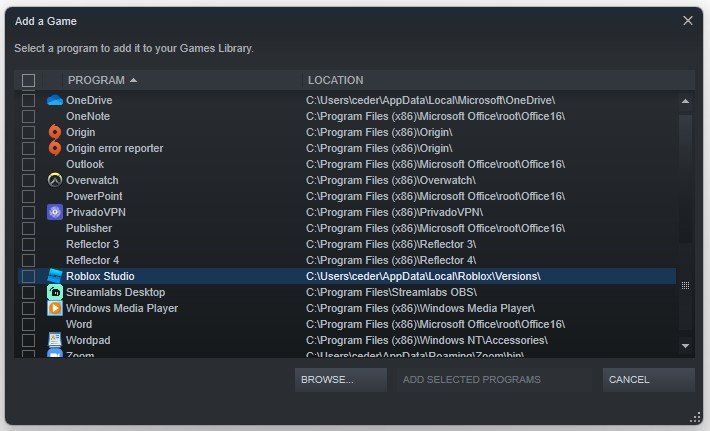Click Windows NT\Accessories location path
The width and height of the screenshot is (710, 431).
tap(427, 340)
